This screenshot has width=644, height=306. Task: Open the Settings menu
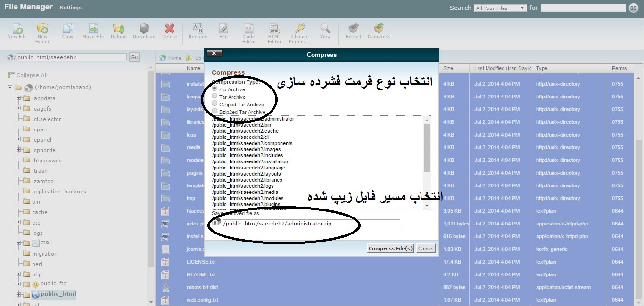click(70, 7)
